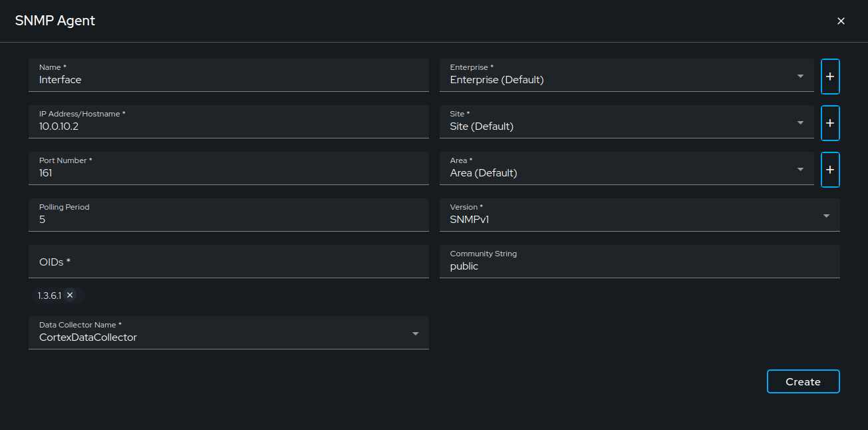Open the Area dropdown

[627, 168]
